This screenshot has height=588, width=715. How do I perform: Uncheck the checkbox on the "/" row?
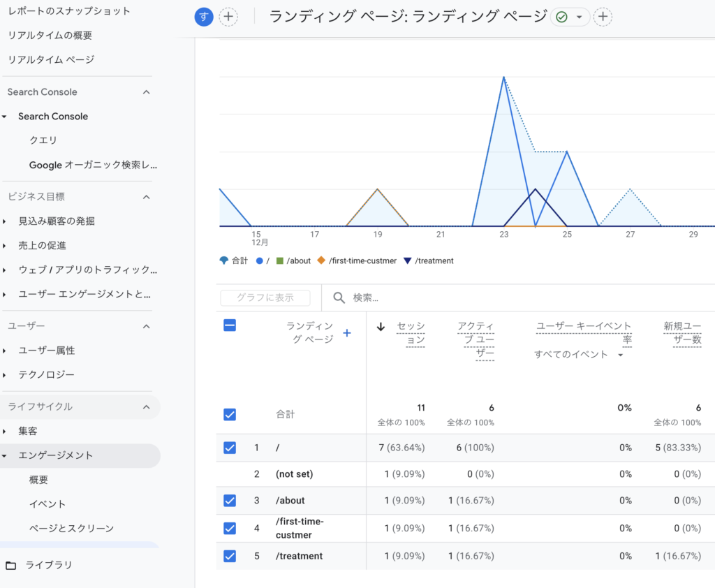230,448
